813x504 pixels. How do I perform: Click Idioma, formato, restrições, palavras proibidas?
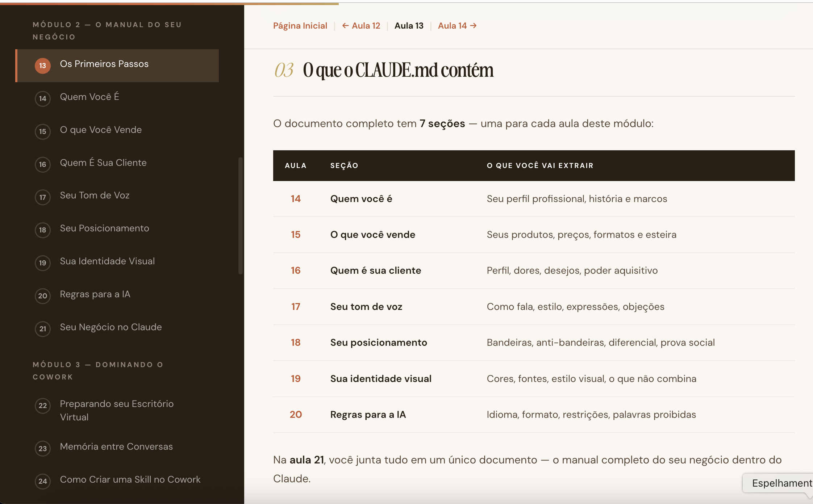[591, 415]
